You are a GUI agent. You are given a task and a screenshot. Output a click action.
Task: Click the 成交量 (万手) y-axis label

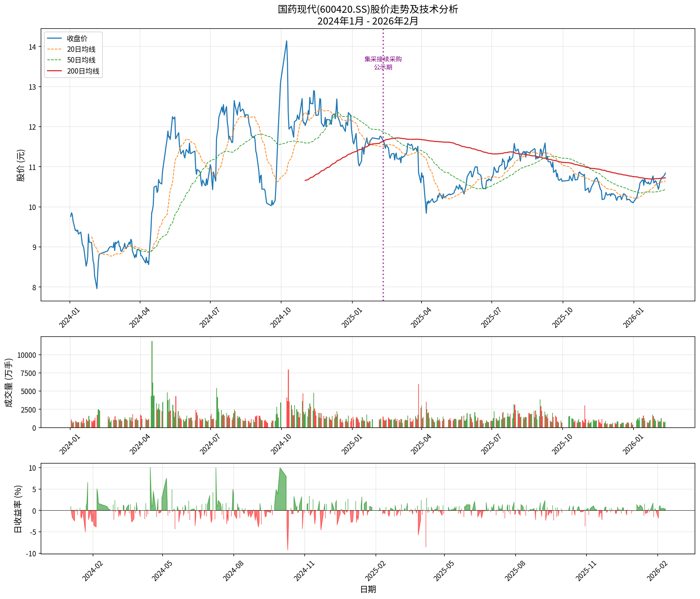[9, 382]
